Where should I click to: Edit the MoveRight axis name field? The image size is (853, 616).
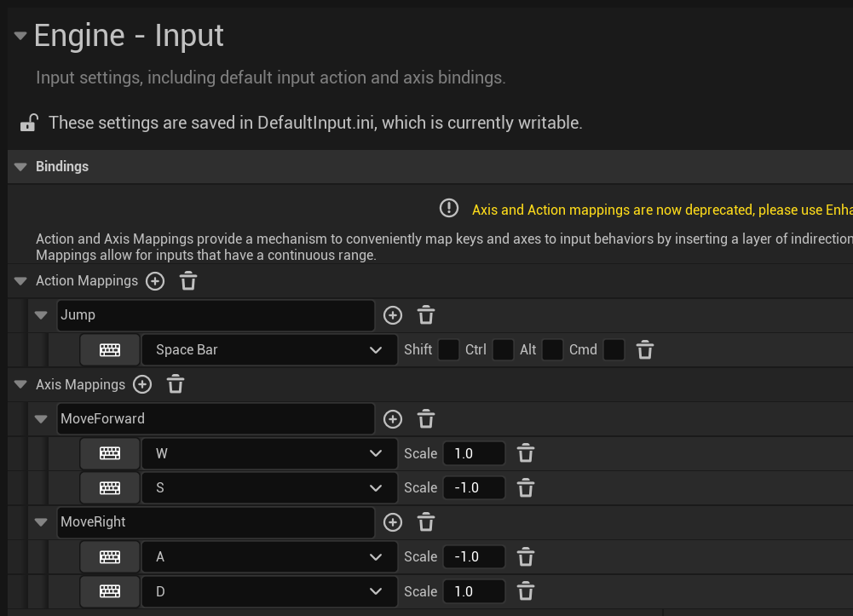tap(216, 522)
